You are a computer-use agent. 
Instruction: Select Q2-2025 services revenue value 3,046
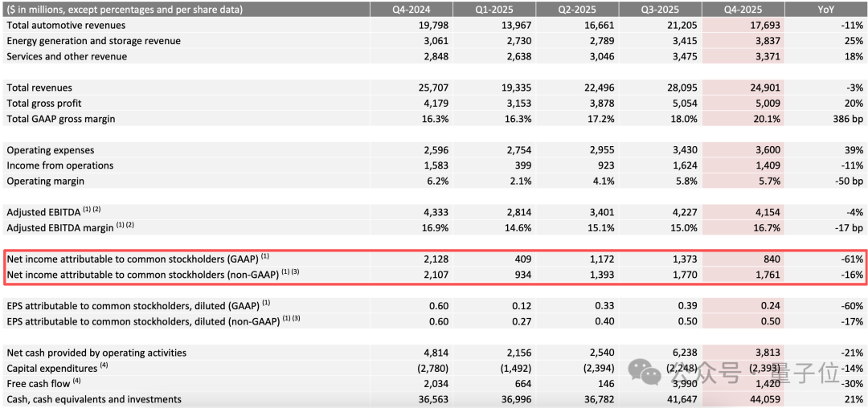(x=602, y=56)
